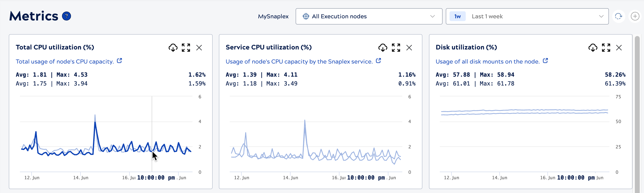Download the Total CPU utilization chart data

173,48
